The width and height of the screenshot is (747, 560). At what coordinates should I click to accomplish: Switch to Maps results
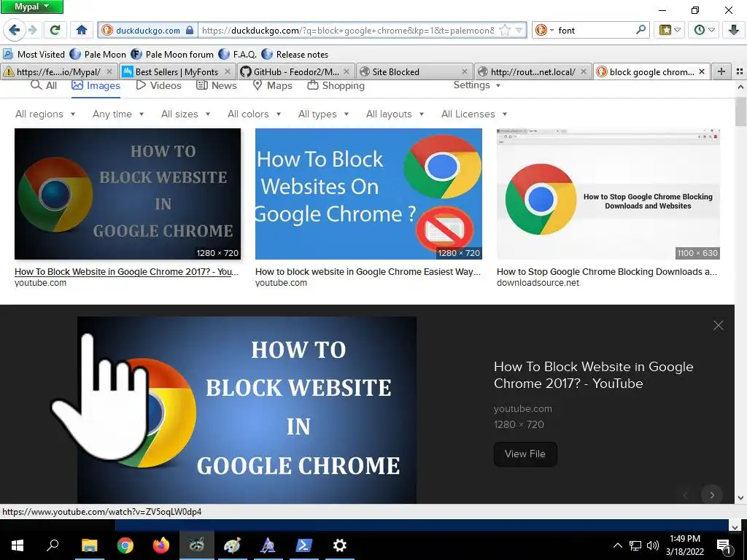(x=272, y=86)
